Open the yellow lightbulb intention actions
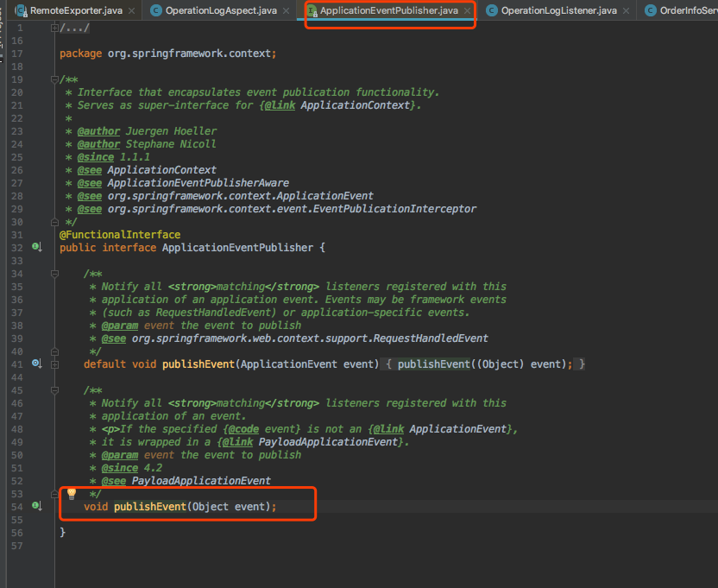This screenshot has width=718, height=588. (72, 494)
